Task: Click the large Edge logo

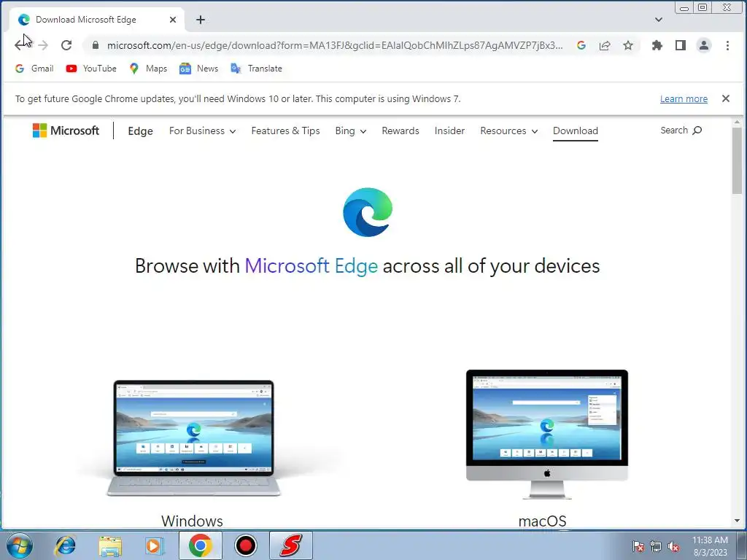Action: (368, 212)
